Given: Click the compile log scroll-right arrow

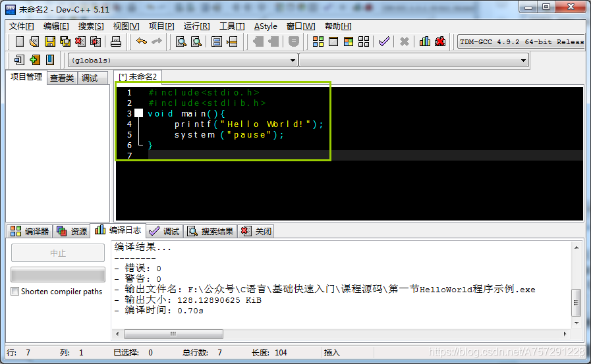Looking at the screenshot, I should 565,334.
